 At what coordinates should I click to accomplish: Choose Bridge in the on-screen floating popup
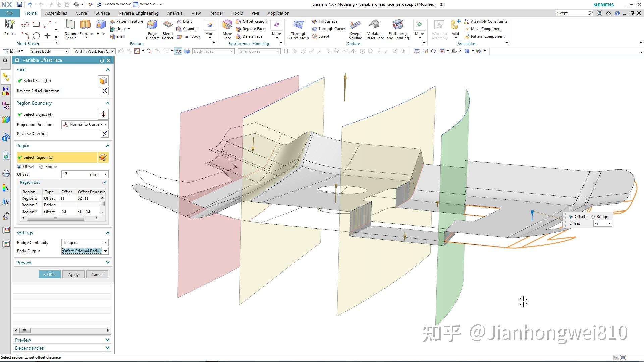(593, 217)
